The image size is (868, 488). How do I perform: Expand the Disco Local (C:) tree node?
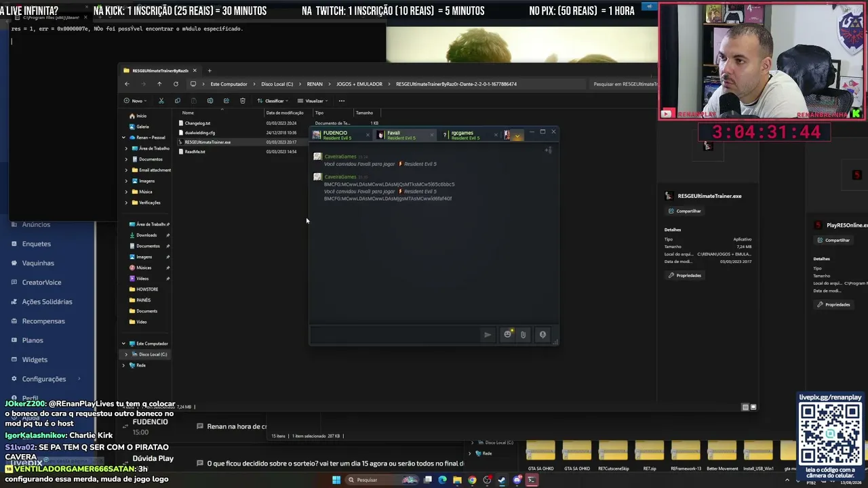(126, 354)
